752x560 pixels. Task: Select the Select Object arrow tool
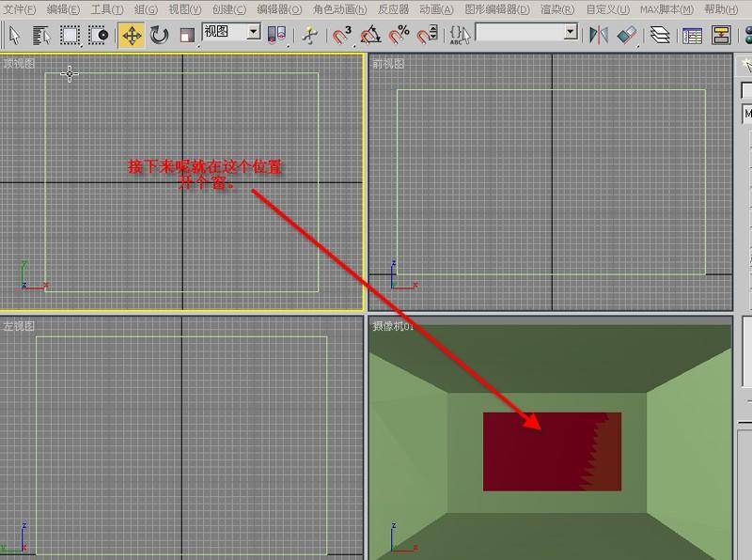[14, 36]
